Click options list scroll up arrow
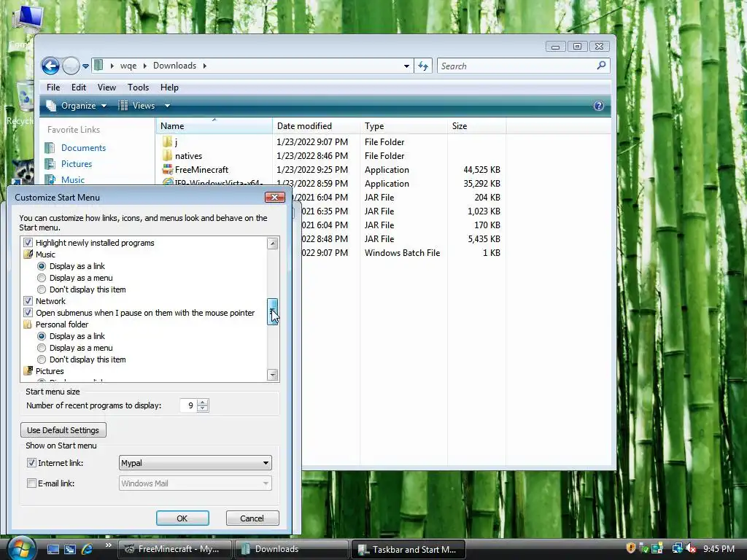Image resolution: width=747 pixels, height=560 pixels. pyautogui.click(x=273, y=244)
